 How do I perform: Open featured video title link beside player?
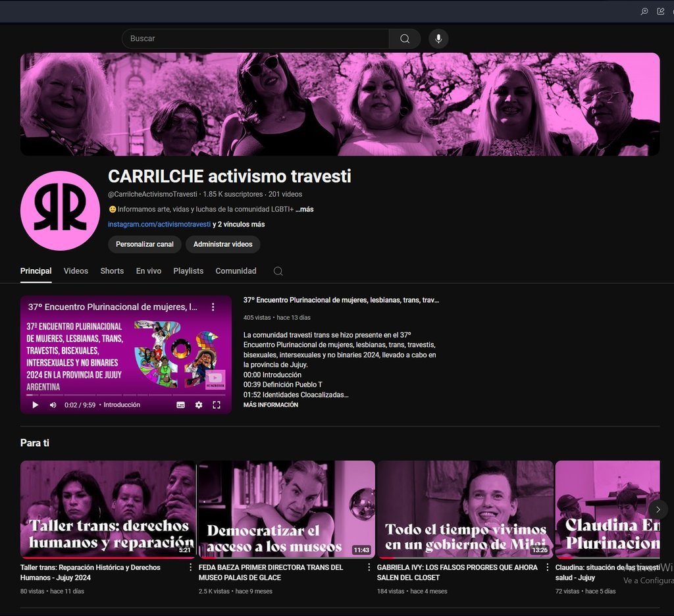click(x=341, y=300)
